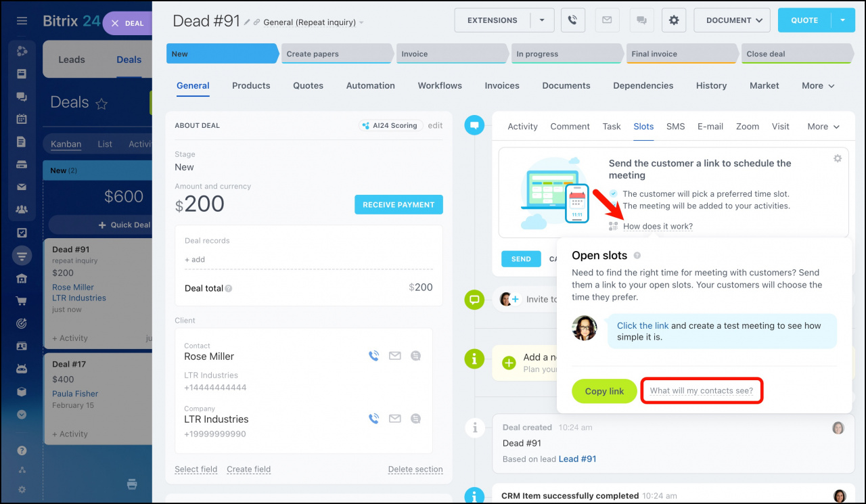The image size is (866, 504).
Task: Open the Extensions dropdown arrow
Action: (542, 20)
